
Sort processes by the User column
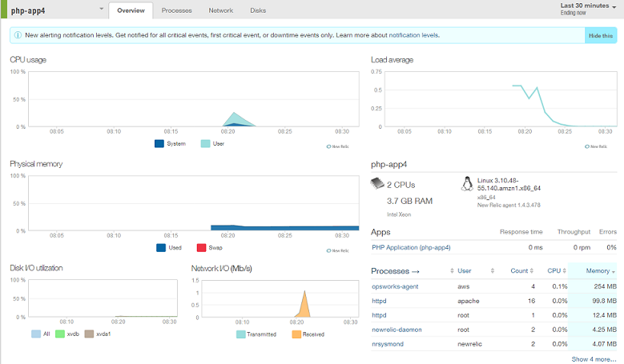(x=464, y=270)
